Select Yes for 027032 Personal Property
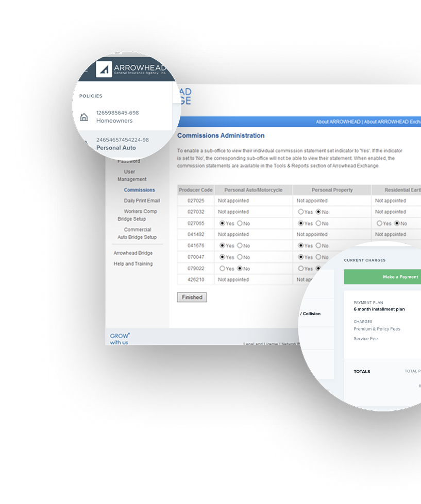Image resolution: width=421 pixels, height=504 pixels. (x=301, y=212)
